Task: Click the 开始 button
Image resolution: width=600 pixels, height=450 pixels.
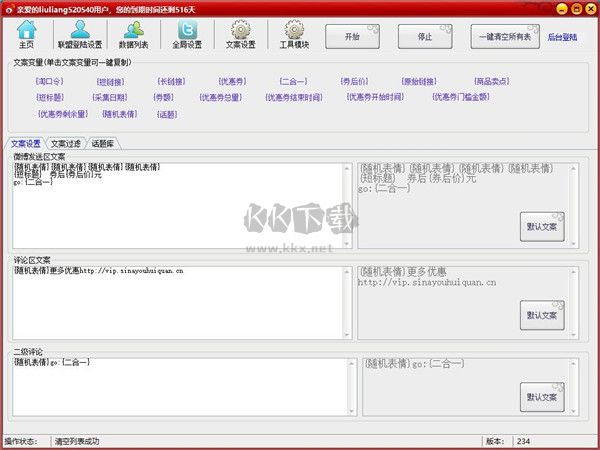Action: [352, 37]
